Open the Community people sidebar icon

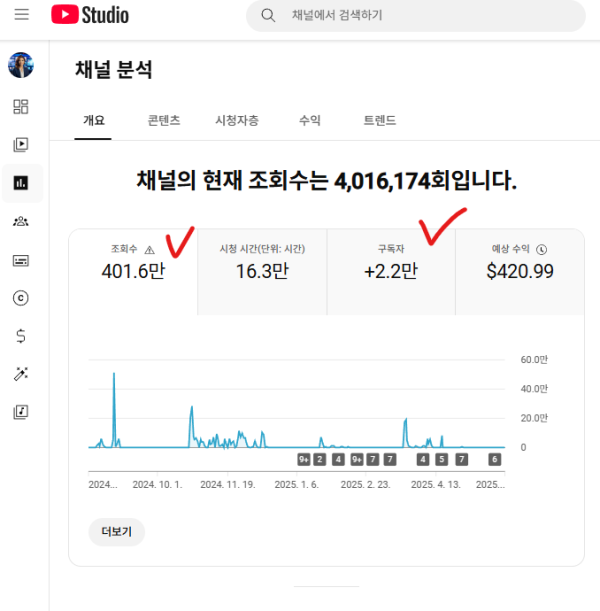pyautogui.click(x=21, y=221)
